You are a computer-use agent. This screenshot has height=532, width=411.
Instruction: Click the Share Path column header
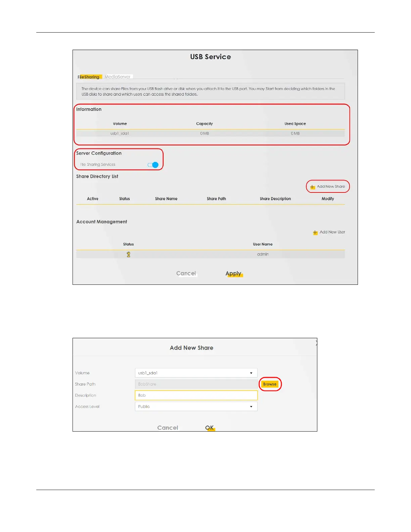click(217, 199)
